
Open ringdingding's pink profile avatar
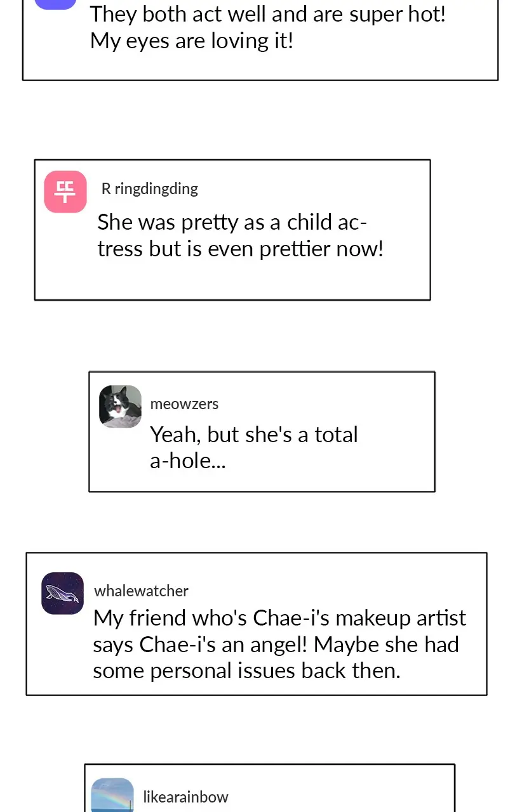(x=65, y=192)
